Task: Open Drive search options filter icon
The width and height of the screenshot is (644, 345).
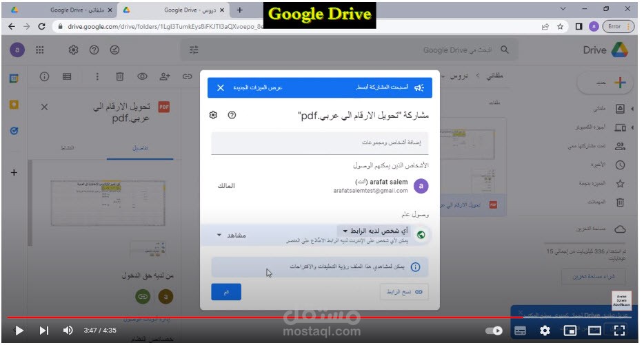Action: 194,50
